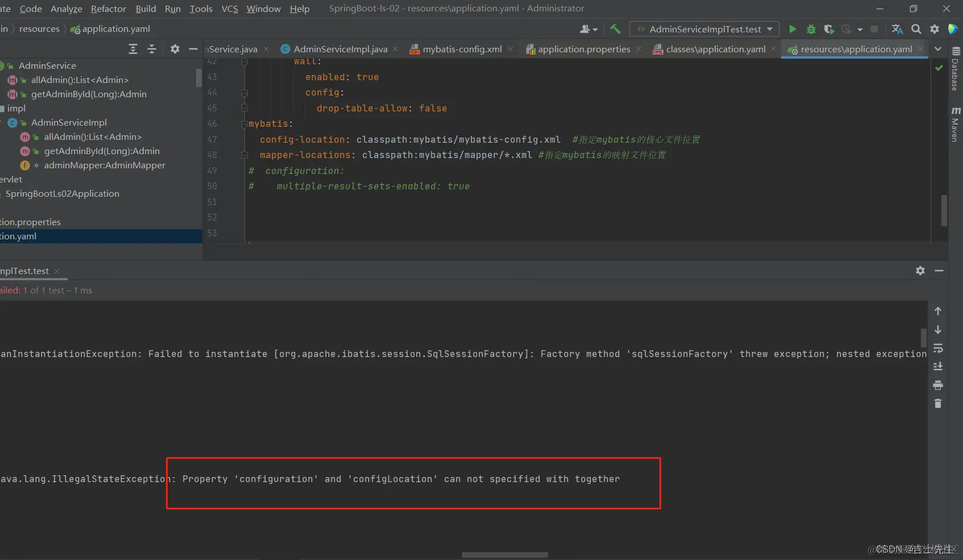Image resolution: width=963 pixels, height=560 pixels.
Task: Click the green inspection checkmark in the editor
Action: [x=939, y=68]
